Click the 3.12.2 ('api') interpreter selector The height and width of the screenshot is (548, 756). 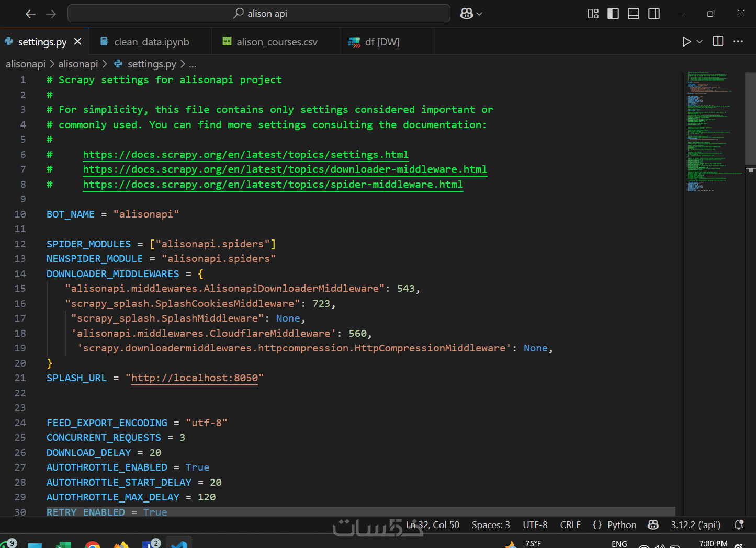(695, 524)
